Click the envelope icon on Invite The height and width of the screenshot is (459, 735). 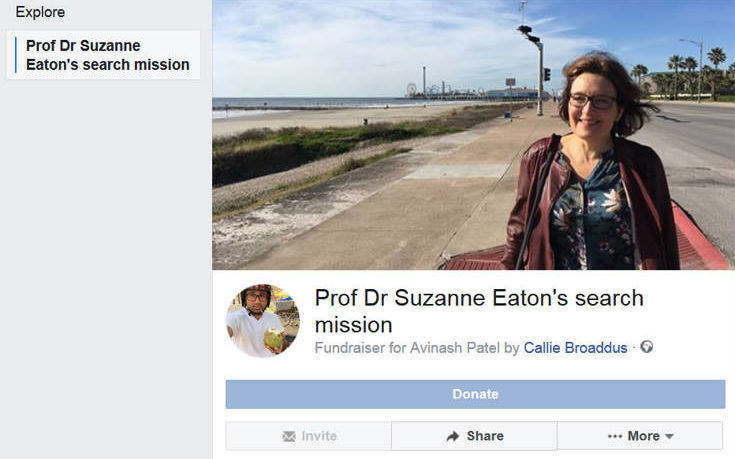coord(289,436)
